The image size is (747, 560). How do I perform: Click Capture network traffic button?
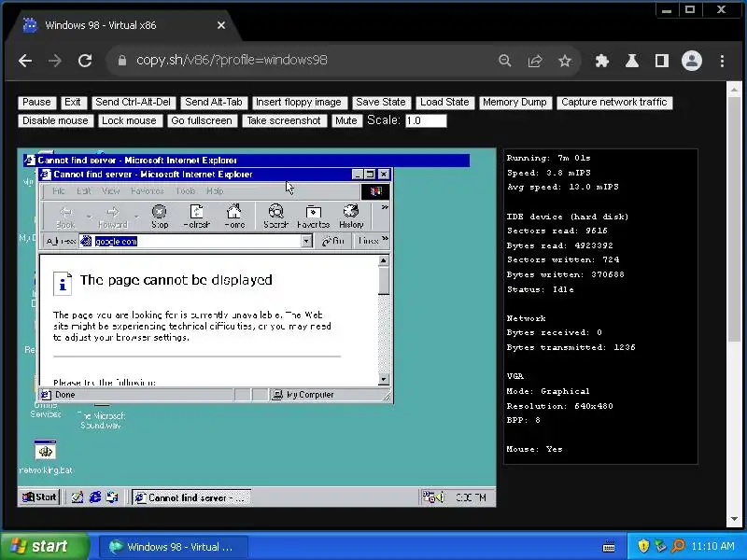tap(614, 103)
